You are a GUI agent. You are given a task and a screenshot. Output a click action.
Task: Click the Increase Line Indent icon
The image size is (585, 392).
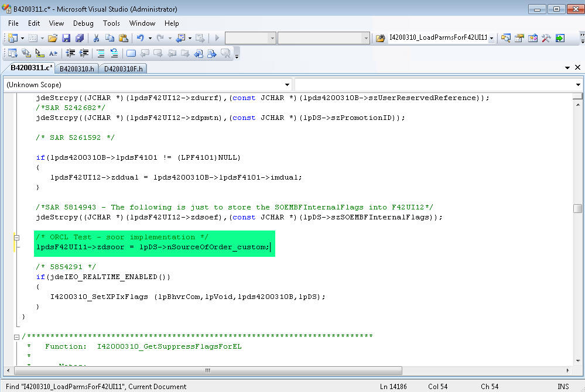pyautogui.click(x=84, y=53)
